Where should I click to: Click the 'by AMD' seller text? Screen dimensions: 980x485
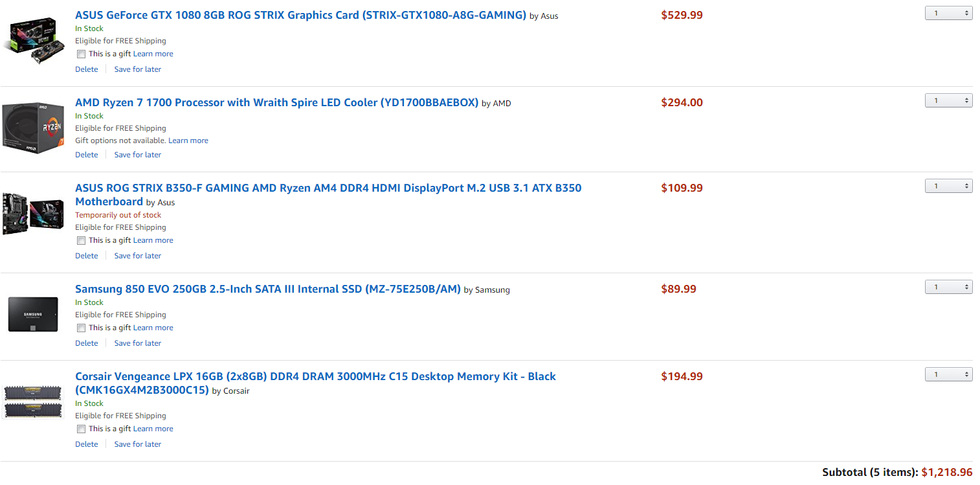click(496, 104)
